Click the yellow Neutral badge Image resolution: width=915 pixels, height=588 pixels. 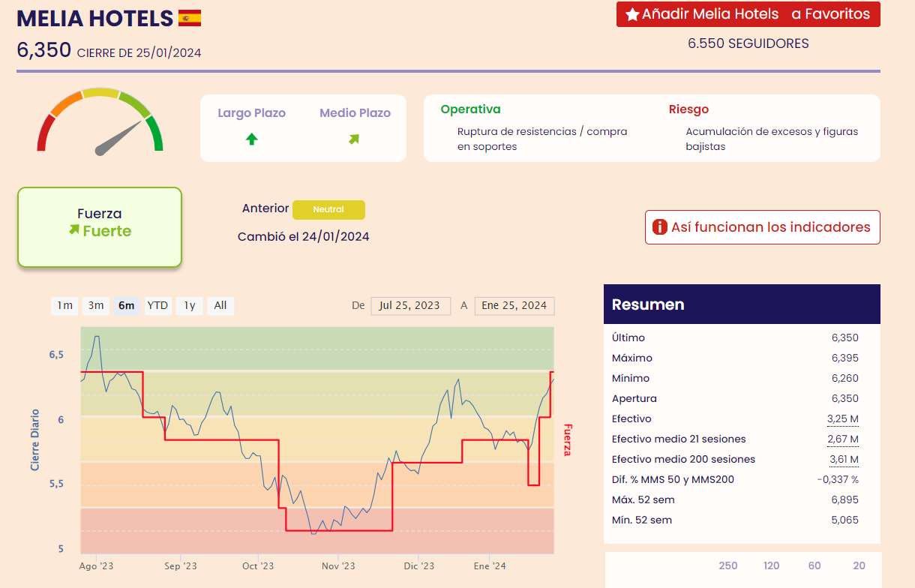328,210
